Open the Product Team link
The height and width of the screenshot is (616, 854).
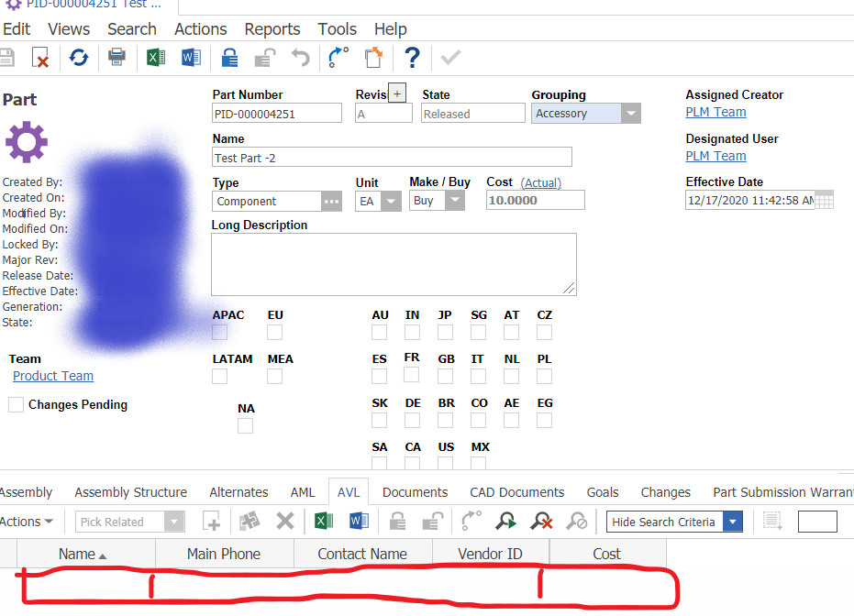click(53, 376)
